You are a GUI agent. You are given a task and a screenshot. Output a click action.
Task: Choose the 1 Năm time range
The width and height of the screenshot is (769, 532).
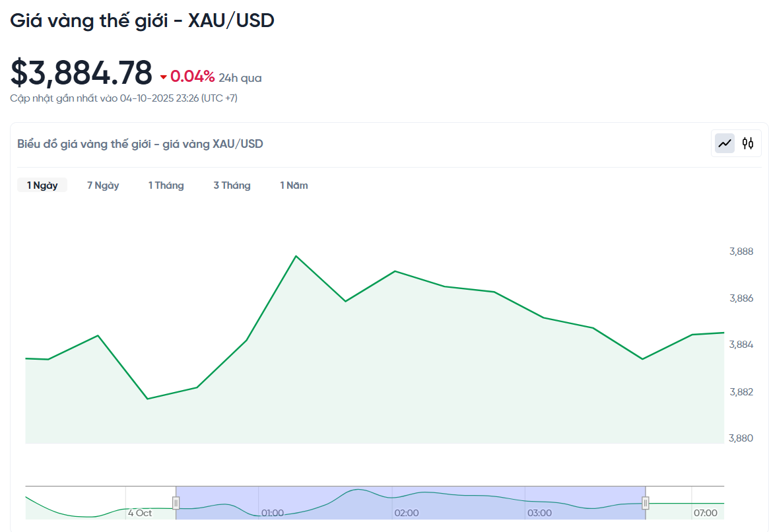point(294,185)
